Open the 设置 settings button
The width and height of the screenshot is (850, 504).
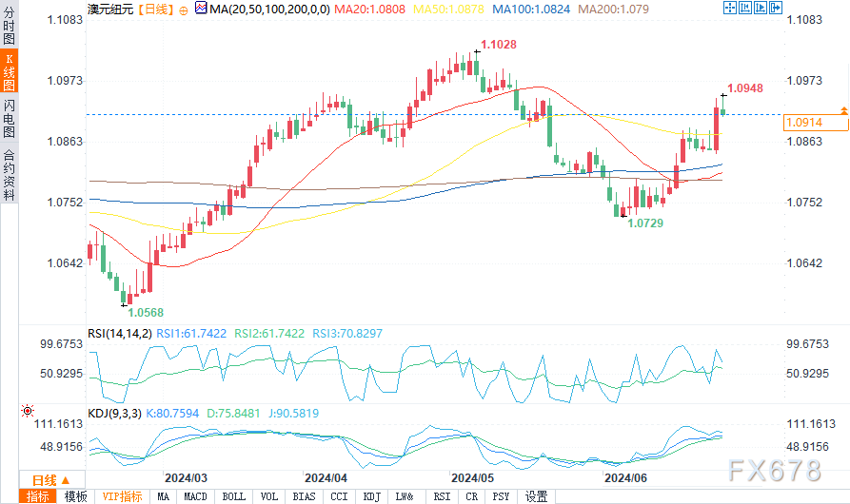tap(536, 496)
